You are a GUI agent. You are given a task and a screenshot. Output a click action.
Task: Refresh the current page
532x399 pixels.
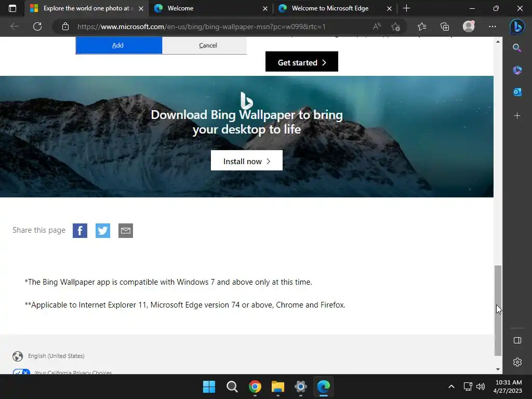pos(37,26)
